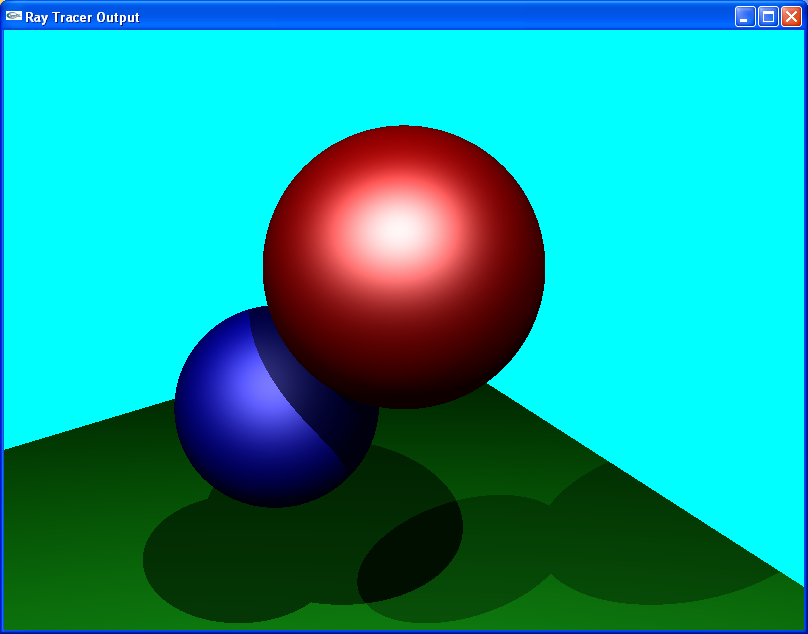Click the red sphere in the render
The height and width of the screenshot is (634, 808).
pos(404,267)
